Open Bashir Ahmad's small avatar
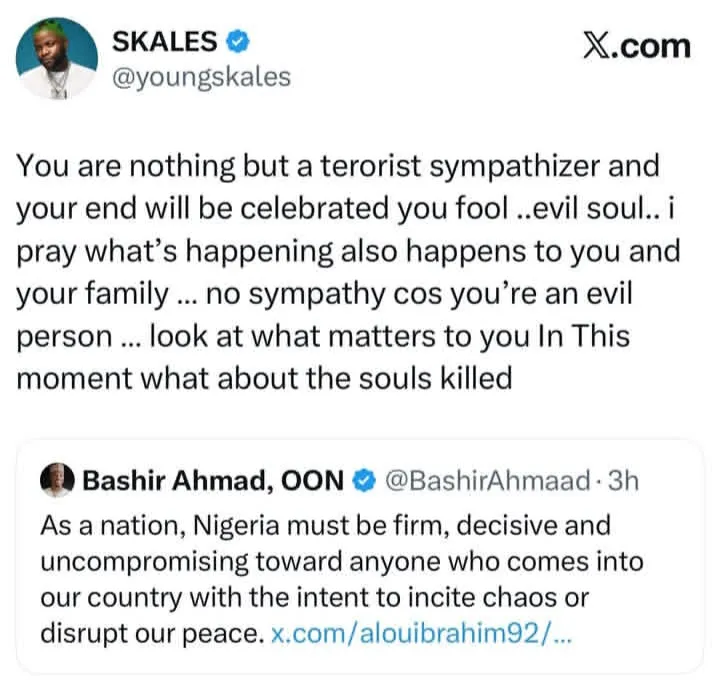720x680 pixels. [x=58, y=481]
